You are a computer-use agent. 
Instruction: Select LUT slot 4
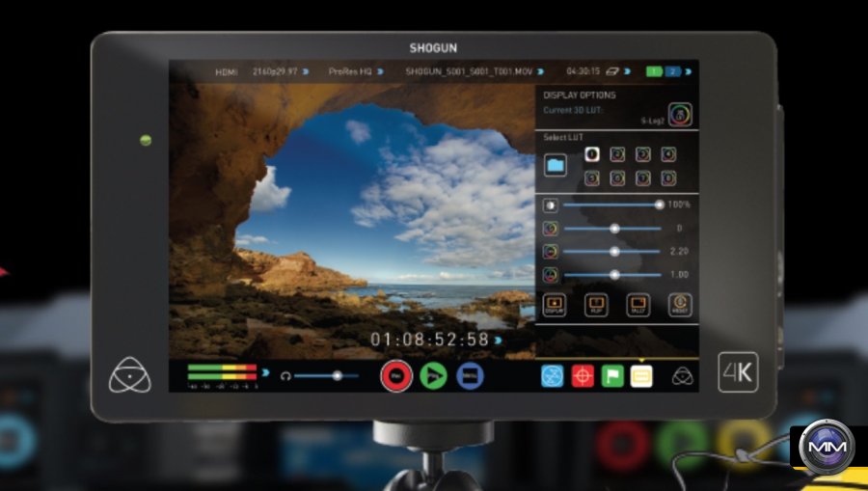click(668, 154)
